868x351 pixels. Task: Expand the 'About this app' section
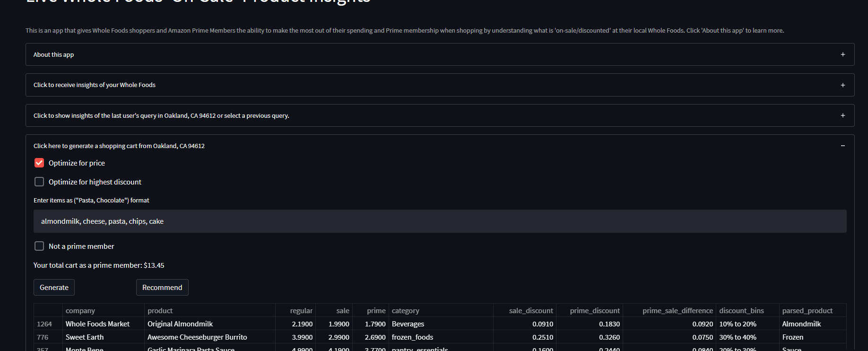coord(440,54)
